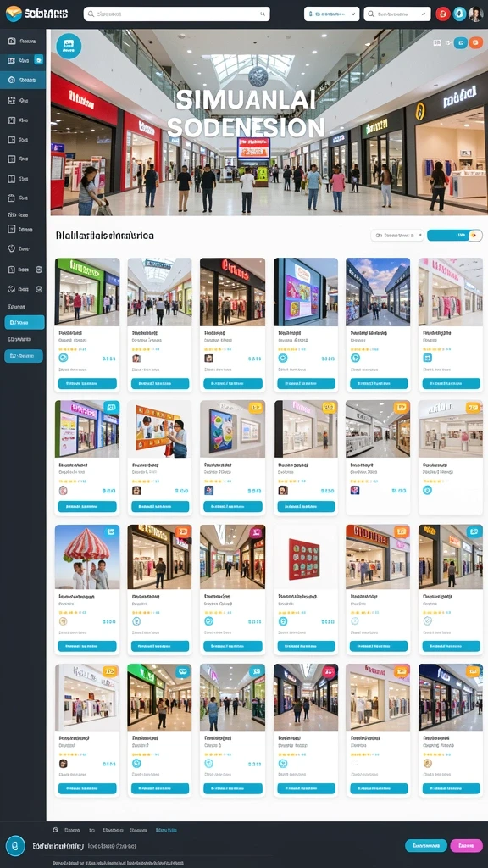
Task: Select the first item in left sidebar
Action: tap(23, 41)
